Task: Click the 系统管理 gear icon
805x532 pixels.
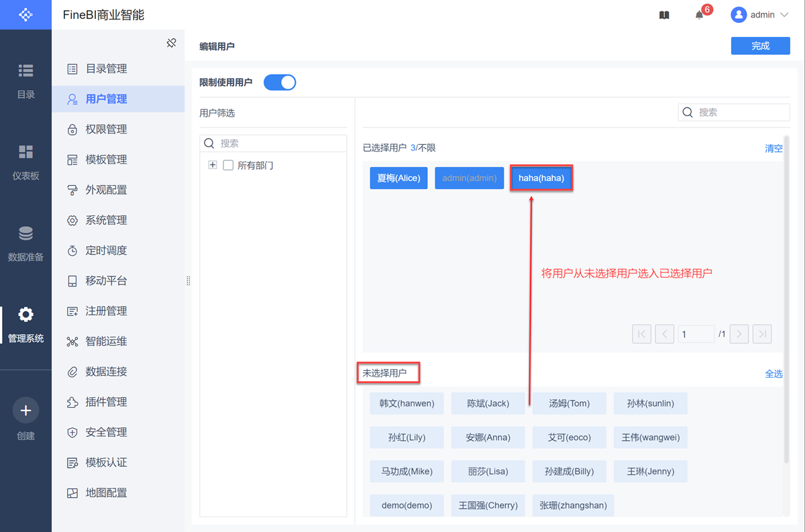Action: [x=72, y=220]
